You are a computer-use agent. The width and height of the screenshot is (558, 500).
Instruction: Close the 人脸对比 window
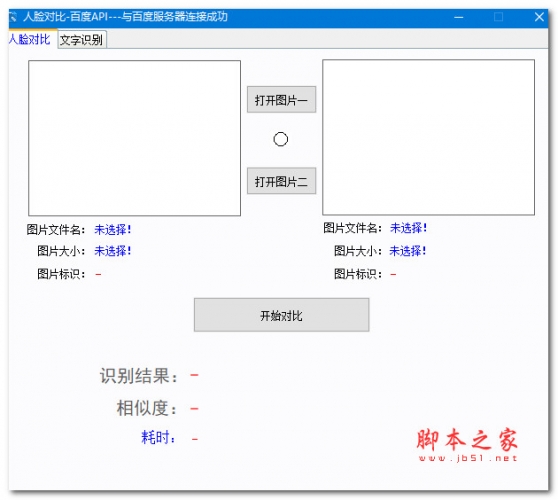(539, 17)
